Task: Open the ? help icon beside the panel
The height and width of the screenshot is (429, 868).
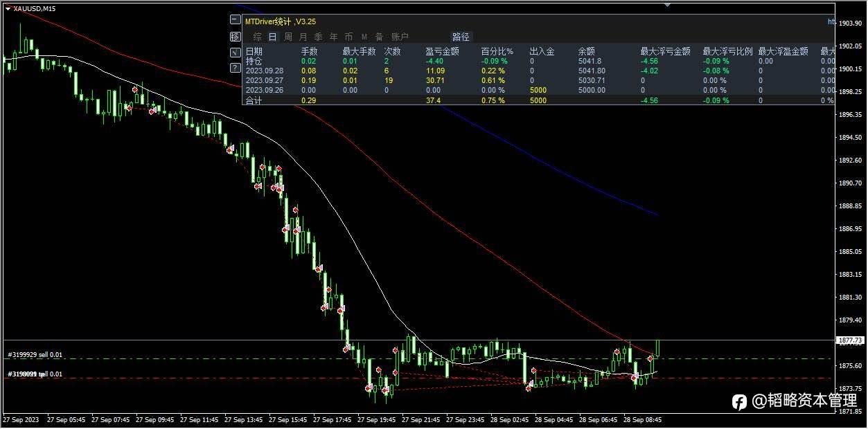Action: [235, 66]
